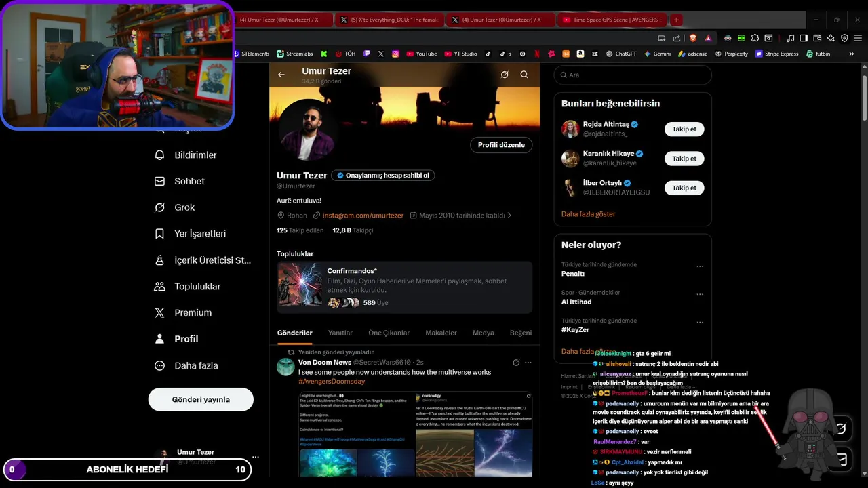This screenshot has height=488, width=868.
Task: Switch to Öne Çıkanlar tab
Action: (x=389, y=333)
